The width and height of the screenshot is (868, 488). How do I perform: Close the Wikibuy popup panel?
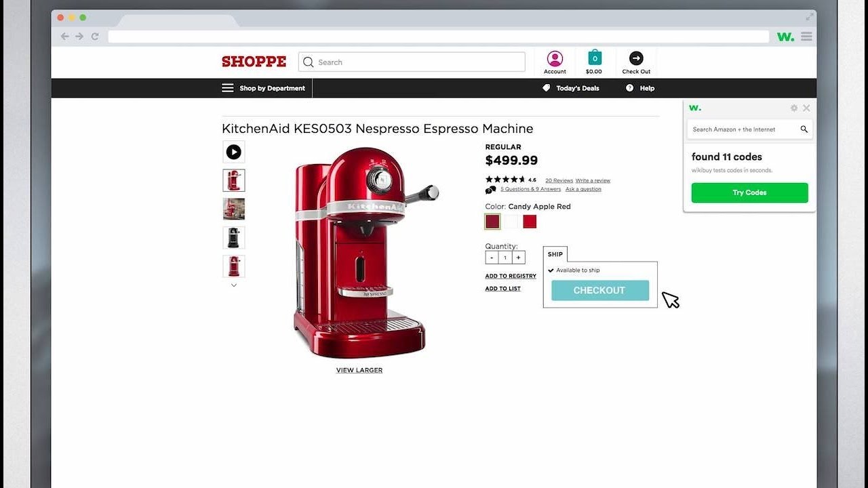806,108
